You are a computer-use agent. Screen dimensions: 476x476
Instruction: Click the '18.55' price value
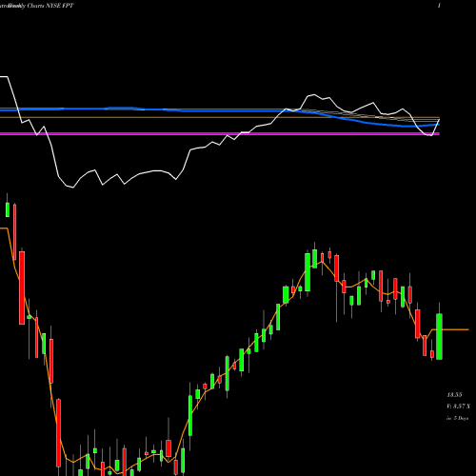coord(454,395)
